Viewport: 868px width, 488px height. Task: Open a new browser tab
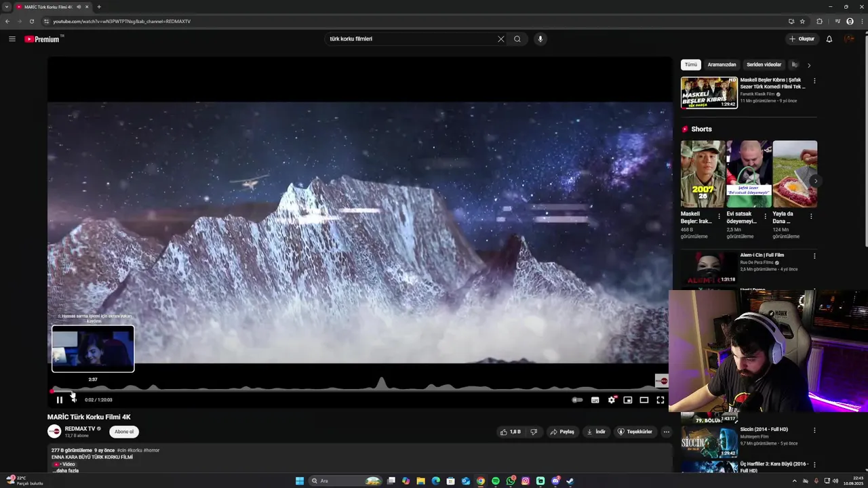pos(99,7)
